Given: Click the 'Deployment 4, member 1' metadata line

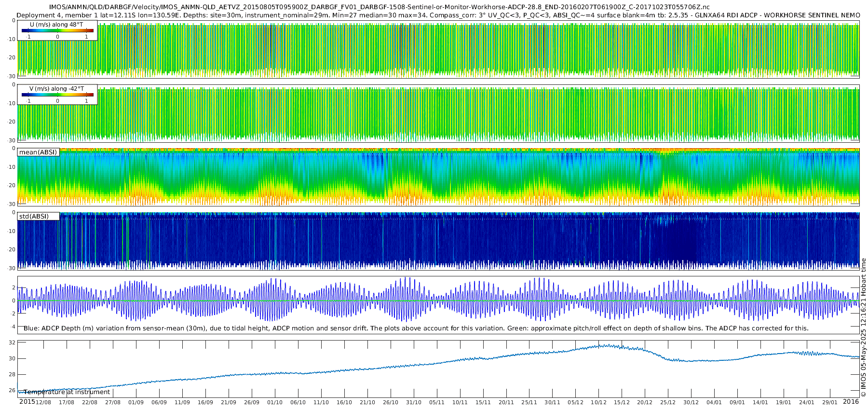Looking at the screenshot, I should point(438,15).
